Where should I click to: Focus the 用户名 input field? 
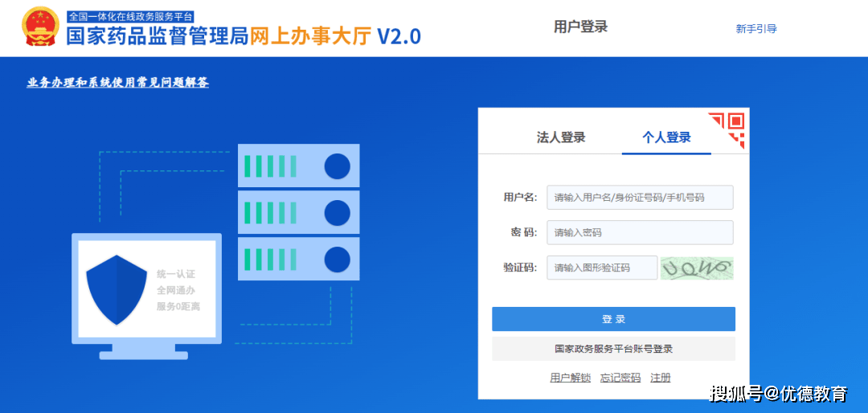tap(640, 197)
